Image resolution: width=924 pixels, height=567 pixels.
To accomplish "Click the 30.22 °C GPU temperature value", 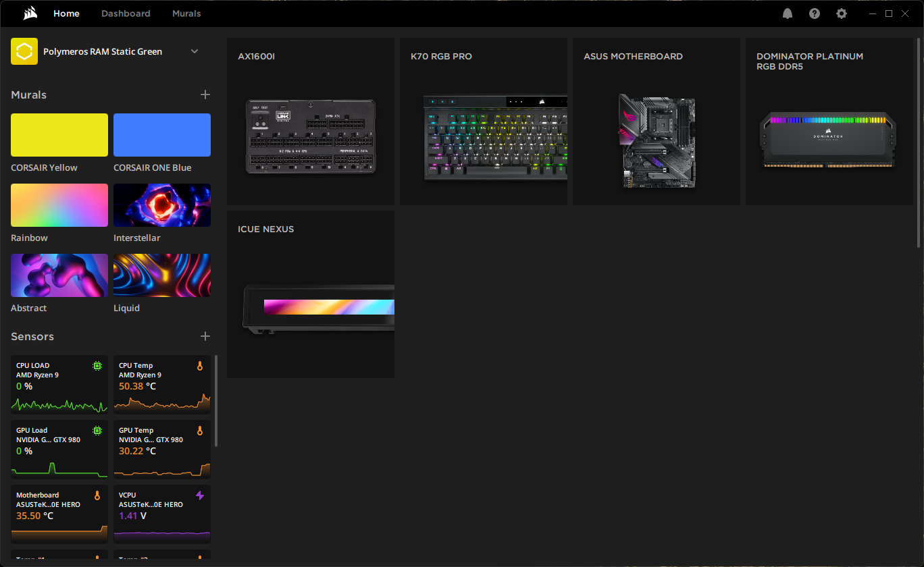I will pos(138,451).
